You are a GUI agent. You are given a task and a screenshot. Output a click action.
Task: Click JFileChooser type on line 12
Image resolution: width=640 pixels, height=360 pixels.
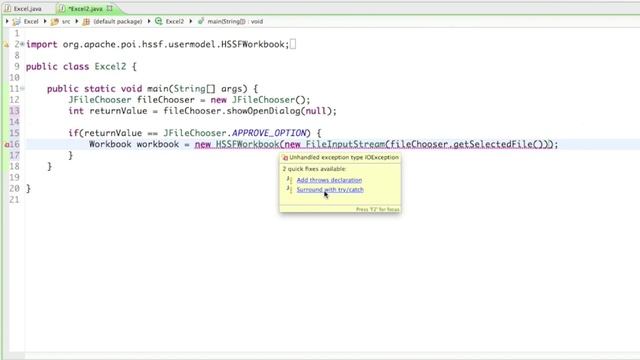(x=100, y=100)
